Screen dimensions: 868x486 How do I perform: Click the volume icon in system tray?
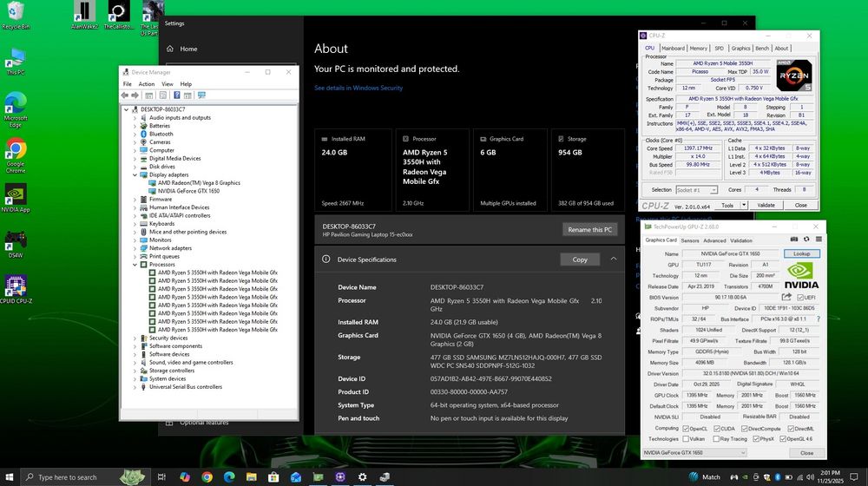click(x=810, y=477)
